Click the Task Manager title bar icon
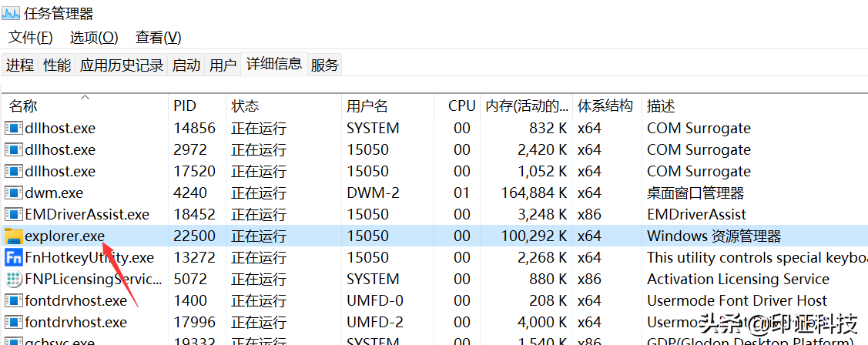The width and height of the screenshot is (868, 345). click(x=11, y=12)
